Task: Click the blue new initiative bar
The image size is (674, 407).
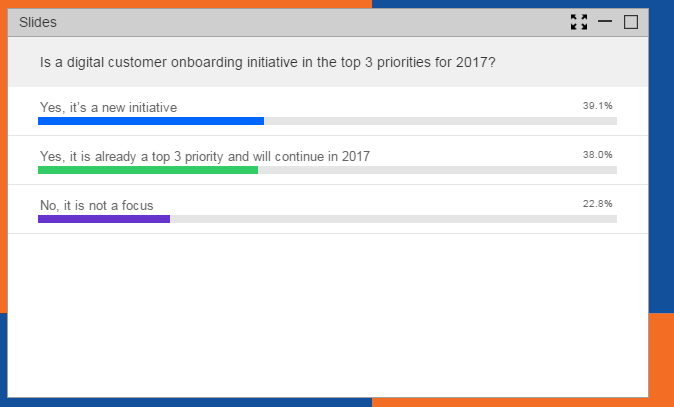Action: click(x=151, y=121)
